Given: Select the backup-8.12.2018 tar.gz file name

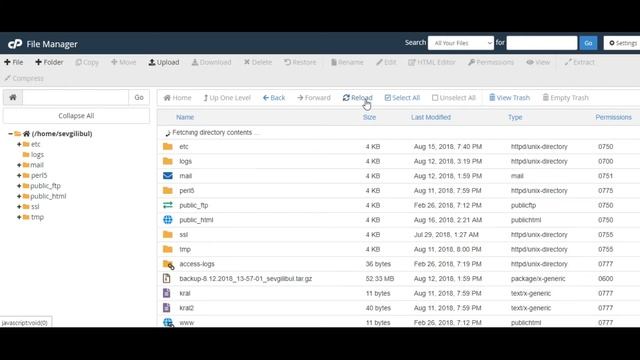Looking at the screenshot, I should [246, 278].
